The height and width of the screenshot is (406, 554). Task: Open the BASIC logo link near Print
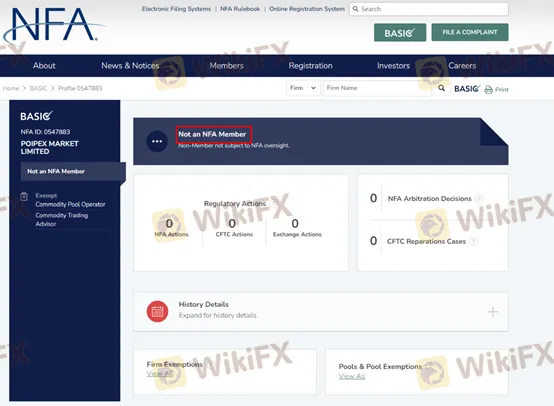pyautogui.click(x=467, y=89)
